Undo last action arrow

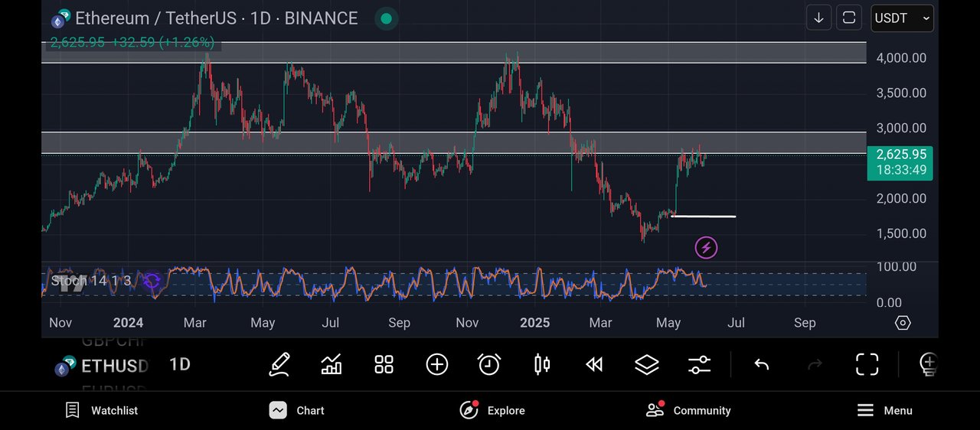pyautogui.click(x=761, y=365)
